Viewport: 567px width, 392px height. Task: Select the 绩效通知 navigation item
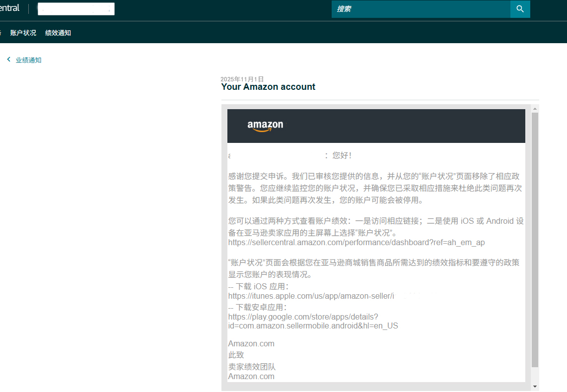click(58, 32)
